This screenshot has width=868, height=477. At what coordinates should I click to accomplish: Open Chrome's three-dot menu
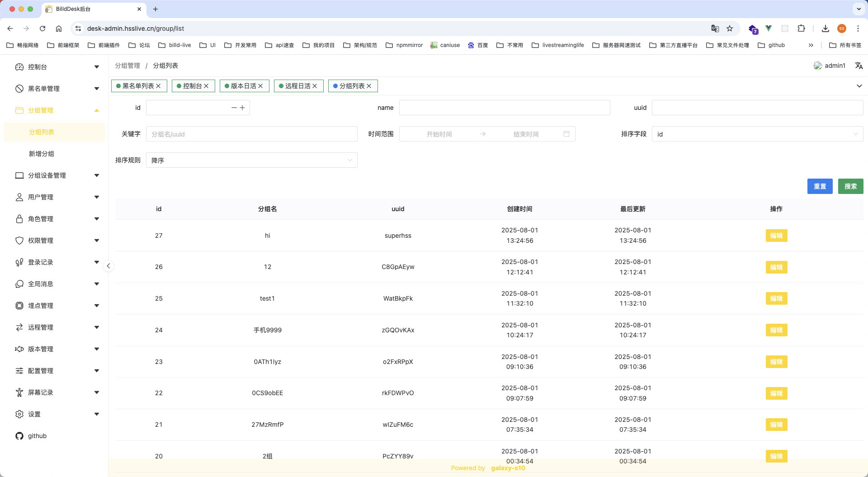pyautogui.click(x=858, y=28)
